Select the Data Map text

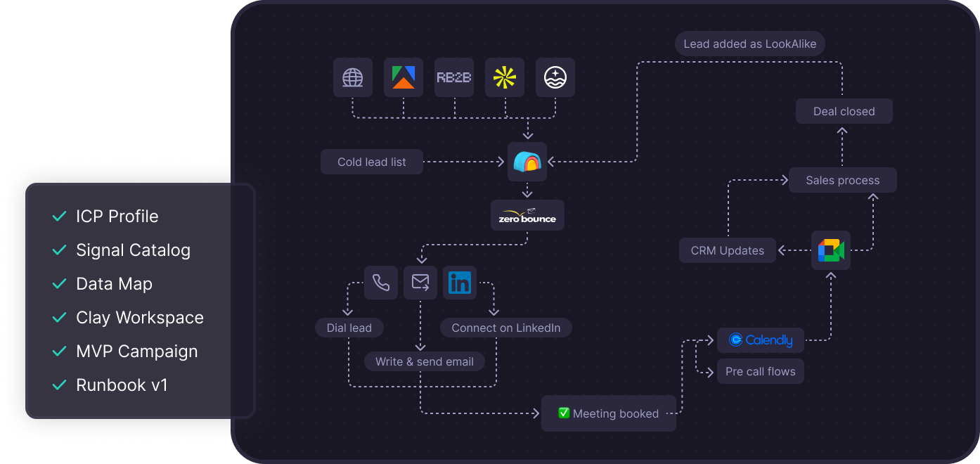coord(115,284)
